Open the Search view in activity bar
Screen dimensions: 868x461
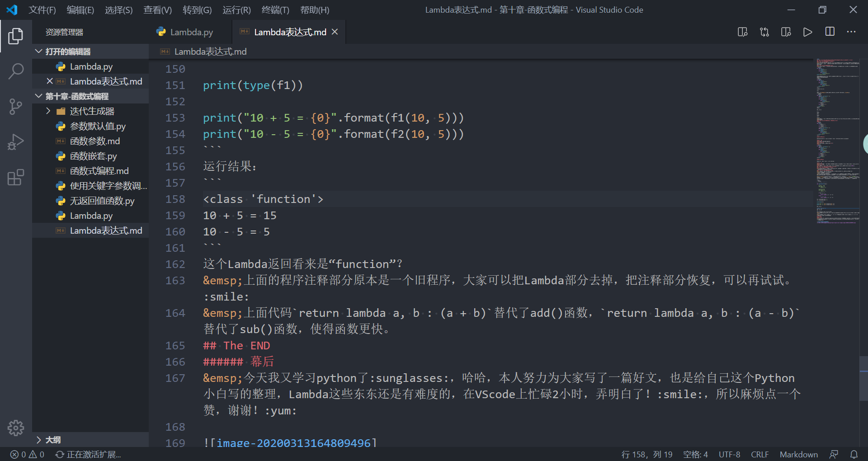[x=16, y=71]
